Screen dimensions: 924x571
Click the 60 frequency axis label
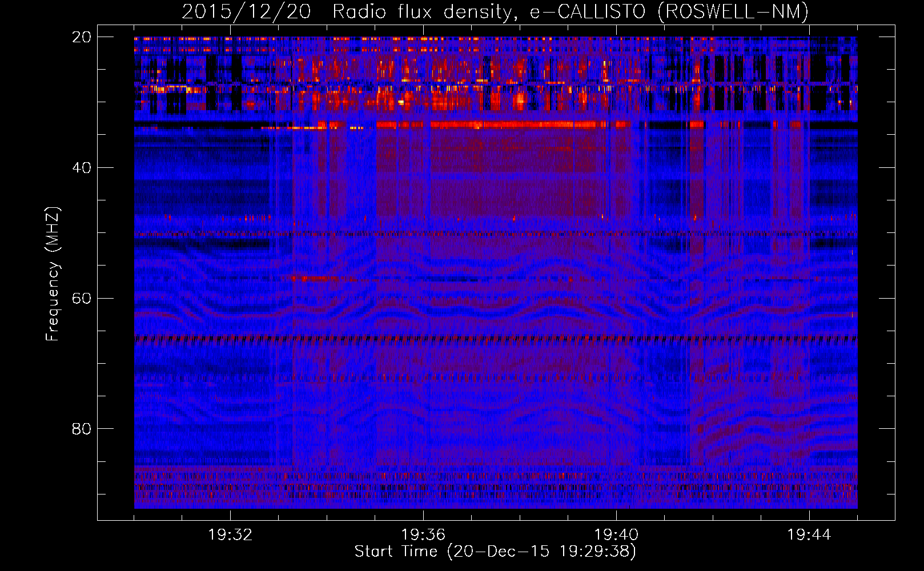click(x=82, y=299)
